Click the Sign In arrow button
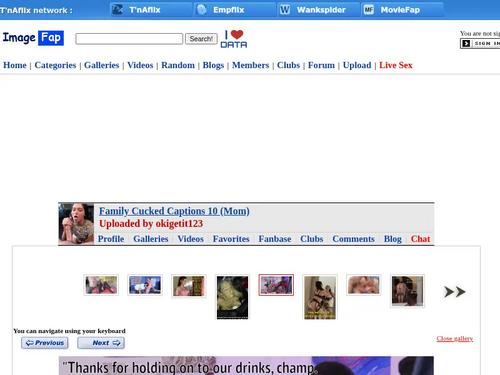 click(466, 43)
